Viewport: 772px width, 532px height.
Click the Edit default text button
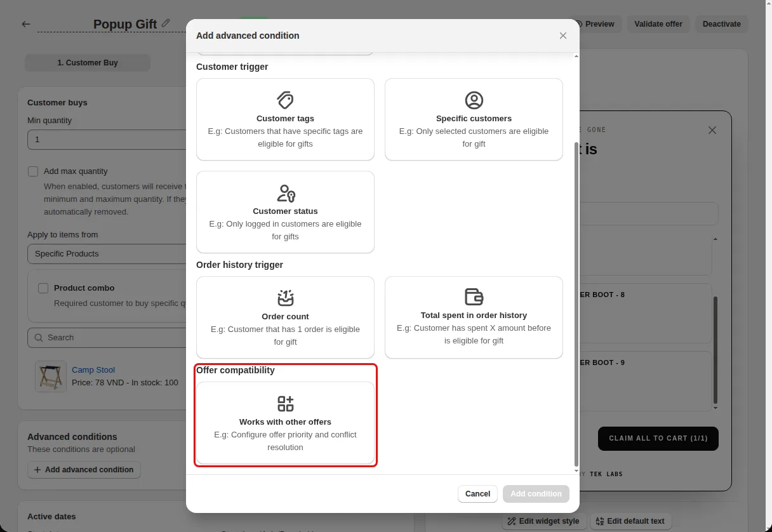(630, 521)
